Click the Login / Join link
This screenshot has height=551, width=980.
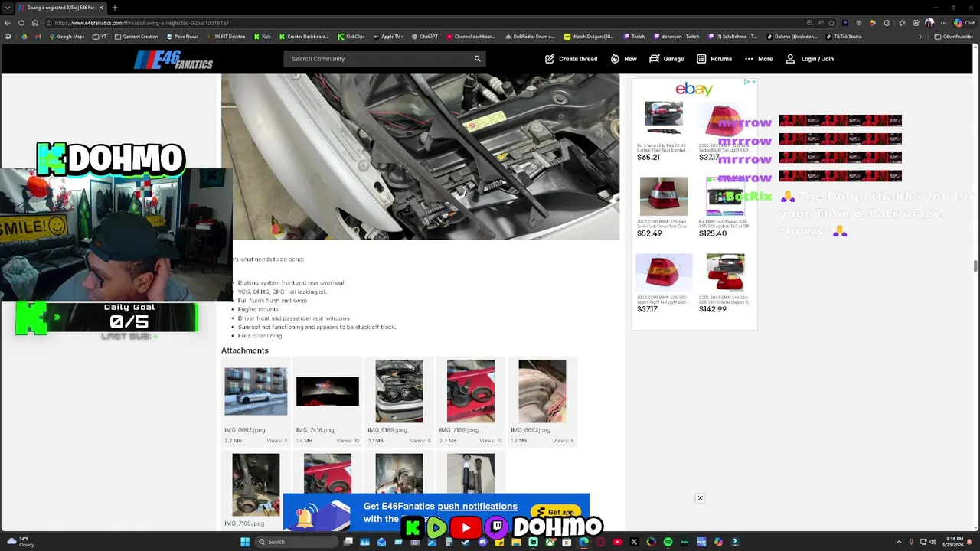pos(809,59)
